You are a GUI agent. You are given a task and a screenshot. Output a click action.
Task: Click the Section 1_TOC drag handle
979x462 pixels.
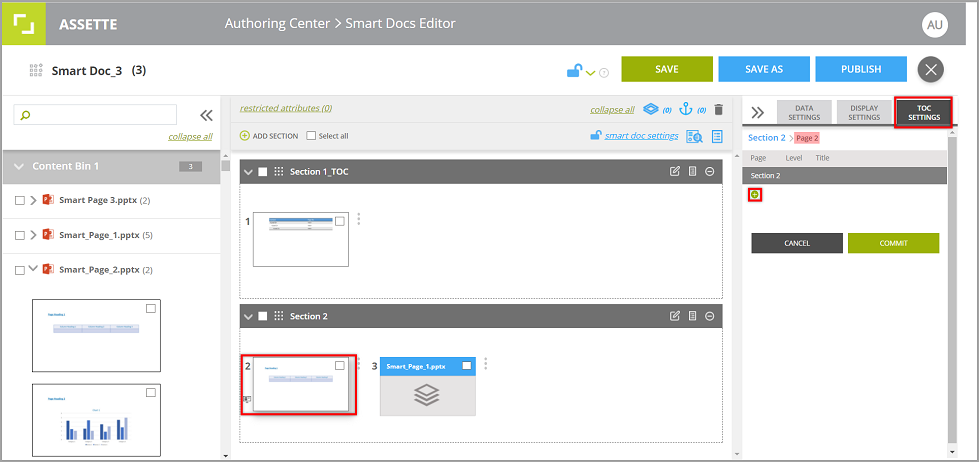click(x=279, y=172)
